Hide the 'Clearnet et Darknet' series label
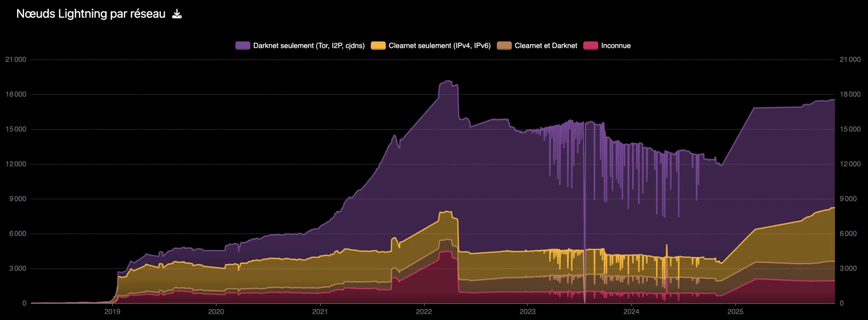Screen dimensions: 868x320 click(x=546, y=46)
